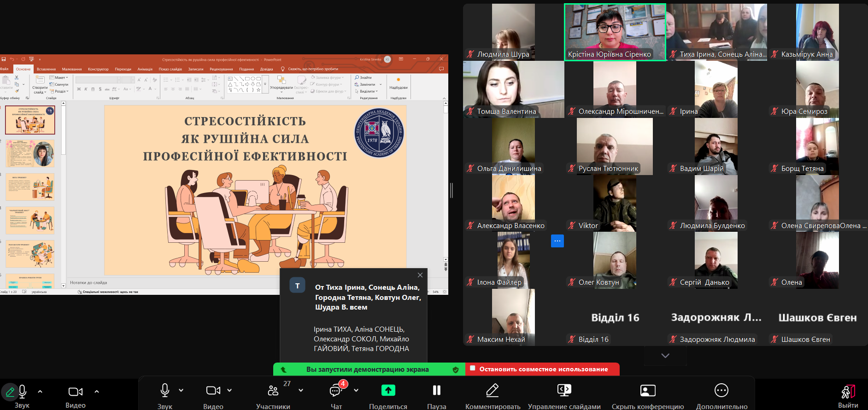
Task: Select the second slide thumbnail
Action: tap(30, 153)
